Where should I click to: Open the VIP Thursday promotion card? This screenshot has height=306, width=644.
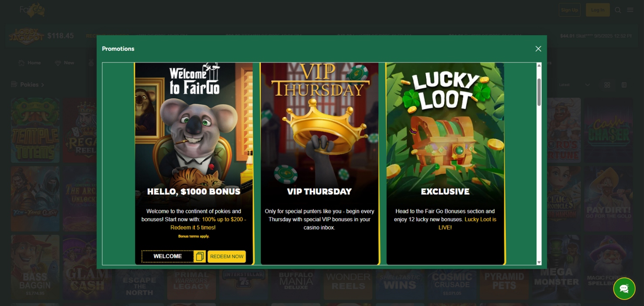coord(319,163)
